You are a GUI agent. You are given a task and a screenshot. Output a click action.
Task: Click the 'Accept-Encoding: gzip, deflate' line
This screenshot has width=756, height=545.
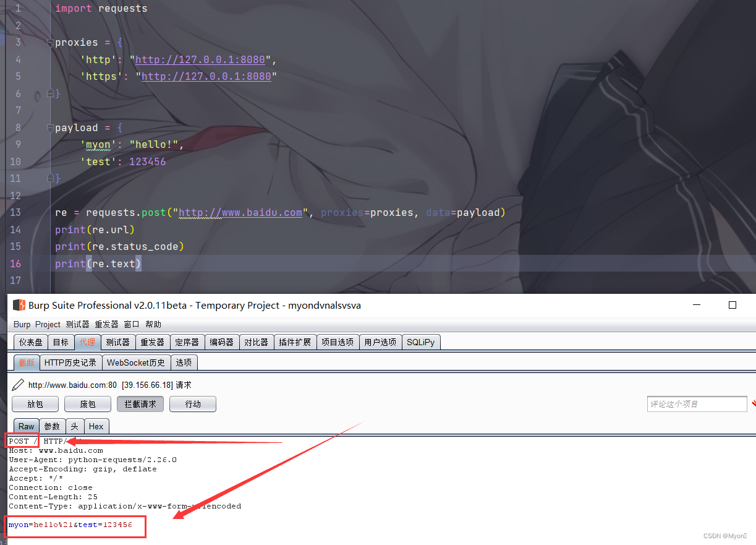[83, 469]
